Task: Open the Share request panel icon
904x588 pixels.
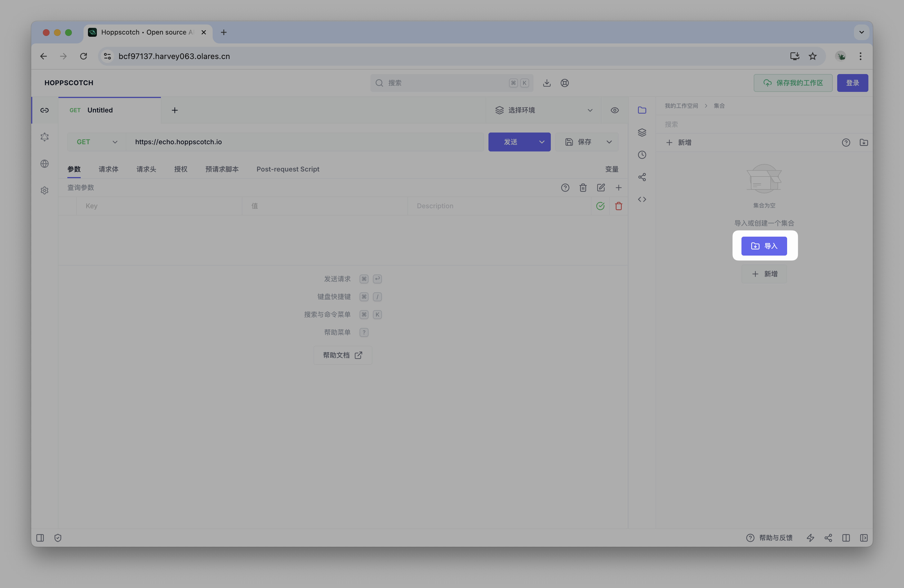Action: coord(642,177)
